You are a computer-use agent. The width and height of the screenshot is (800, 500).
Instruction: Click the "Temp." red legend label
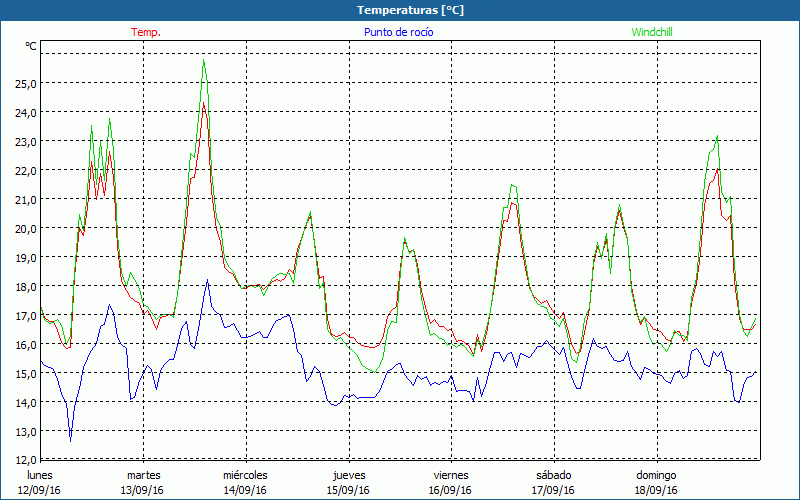145,32
